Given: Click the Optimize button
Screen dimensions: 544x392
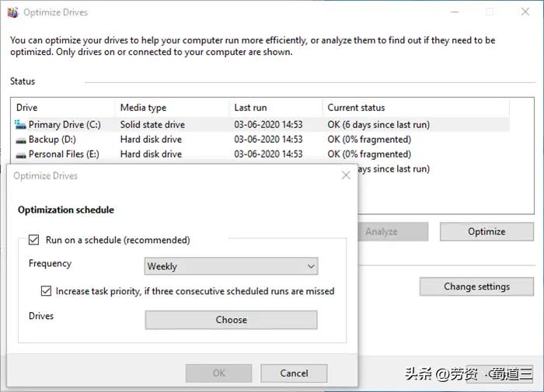Looking at the screenshot, I should (486, 231).
